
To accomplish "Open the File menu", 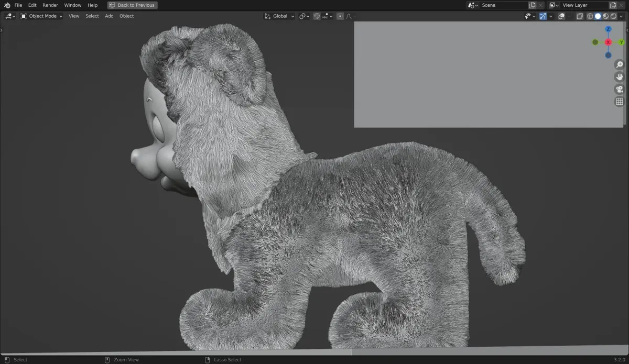I will coord(18,5).
